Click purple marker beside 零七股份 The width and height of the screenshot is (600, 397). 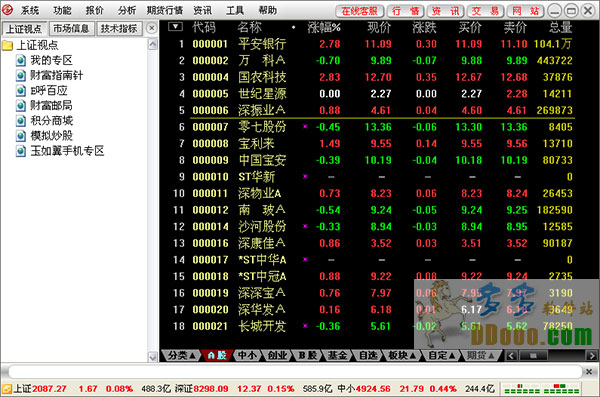pos(305,126)
